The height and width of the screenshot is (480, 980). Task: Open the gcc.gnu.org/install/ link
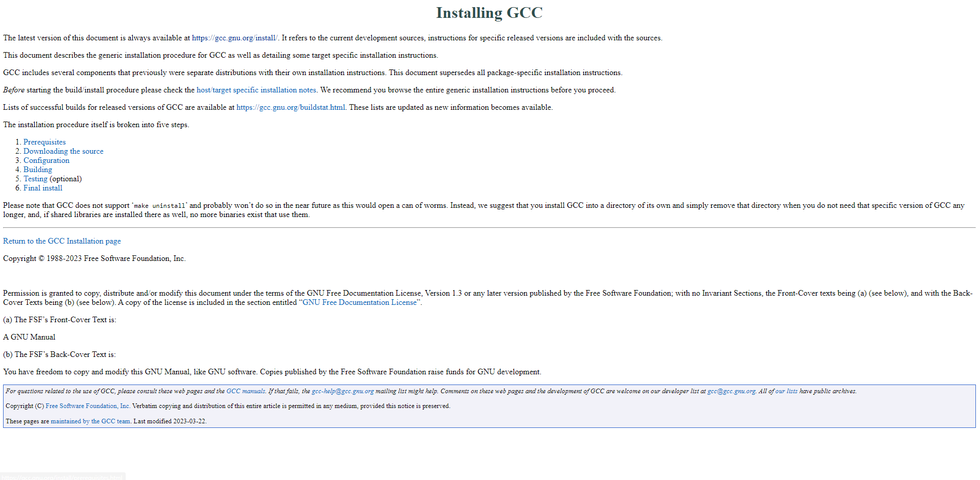pyautogui.click(x=235, y=38)
